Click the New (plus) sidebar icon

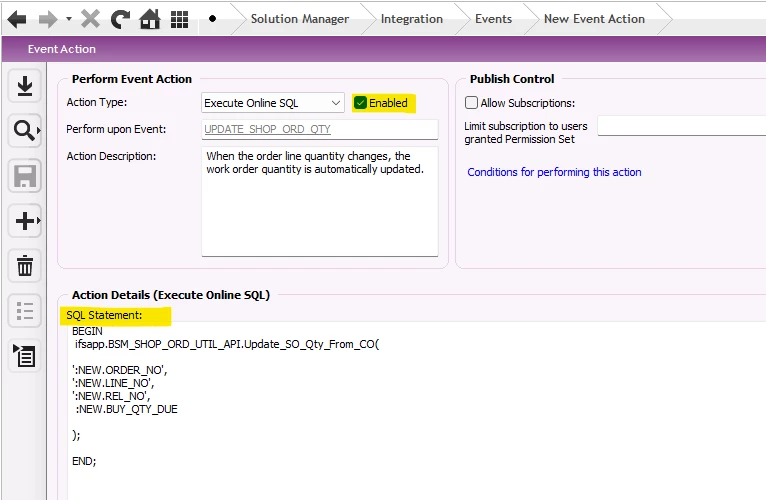coord(25,221)
